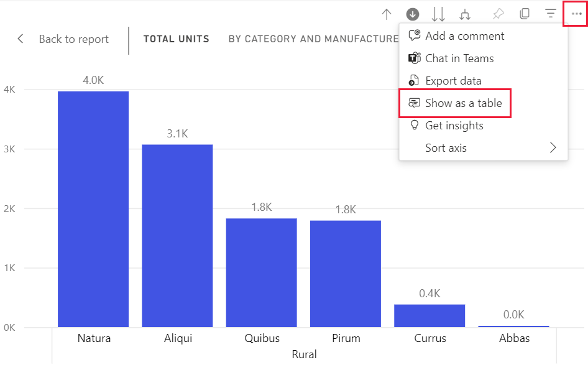588x370 pixels.
Task: Select Show as a table option
Action: pyautogui.click(x=463, y=103)
